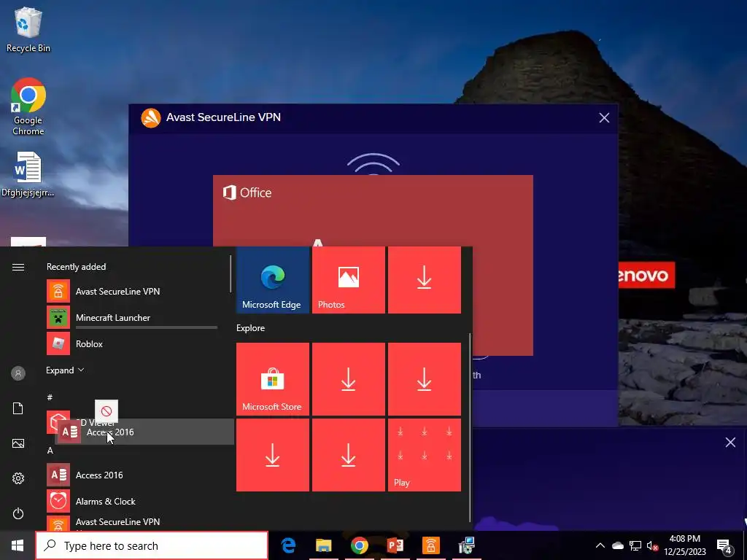Open Avast SecureLine VPN at bottom of list
The image size is (747, 560).
(x=132, y=523)
